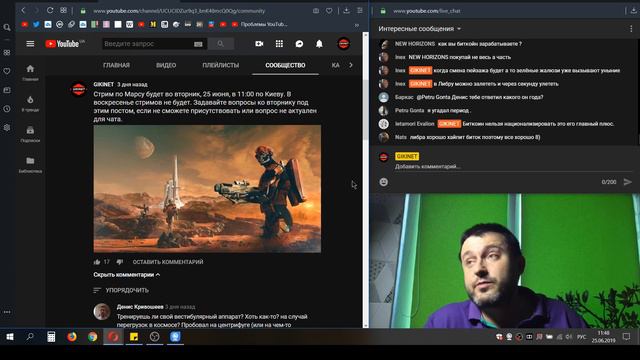Like the GIKINET Mars post
This screenshot has width=640, height=360.
pos(97,262)
